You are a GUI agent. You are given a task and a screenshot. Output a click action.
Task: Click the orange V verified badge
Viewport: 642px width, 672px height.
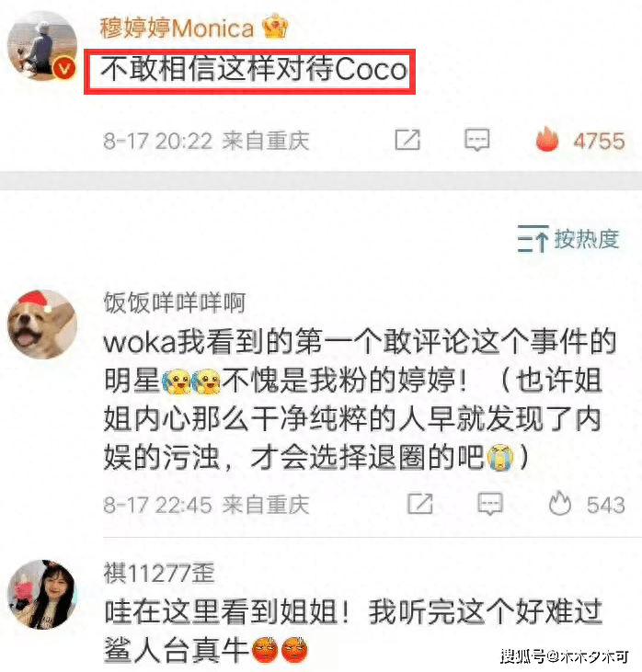(64, 69)
